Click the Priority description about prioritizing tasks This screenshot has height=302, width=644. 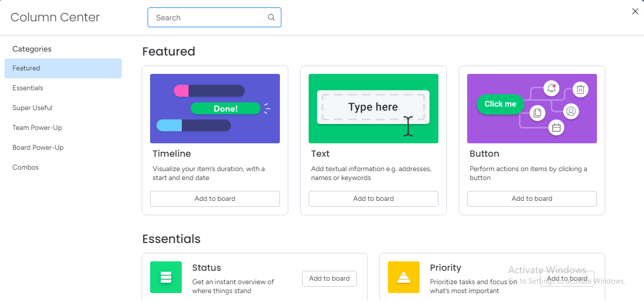pos(473,287)
